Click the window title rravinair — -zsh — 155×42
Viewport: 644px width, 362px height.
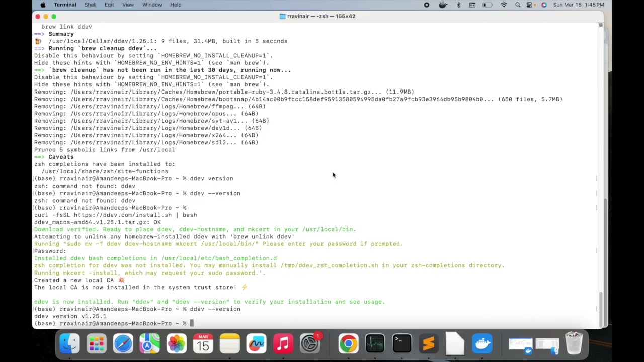321,16
